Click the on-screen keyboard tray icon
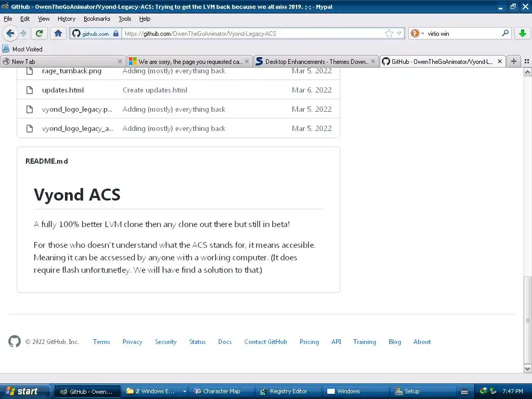 (x=464, y=392)
